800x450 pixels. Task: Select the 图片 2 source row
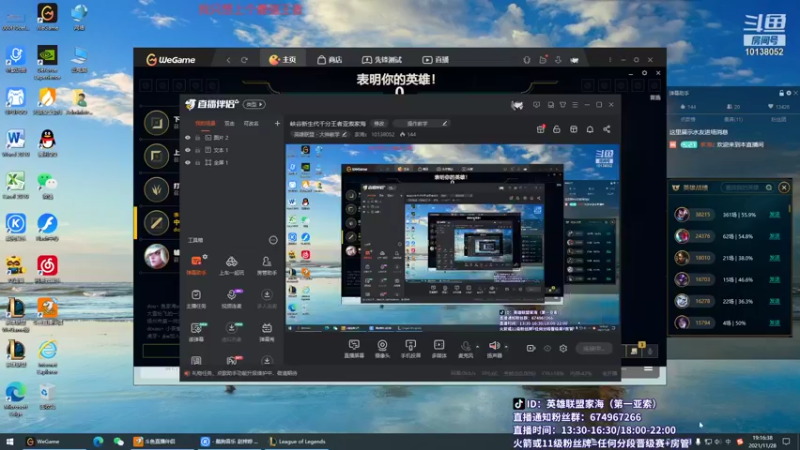pyautogui.click(x=232, y=138)
